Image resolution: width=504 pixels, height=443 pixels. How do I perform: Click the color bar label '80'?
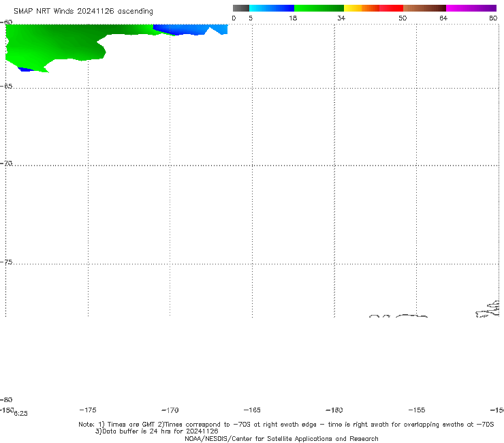pyautogui.click(x=493, y=18)
